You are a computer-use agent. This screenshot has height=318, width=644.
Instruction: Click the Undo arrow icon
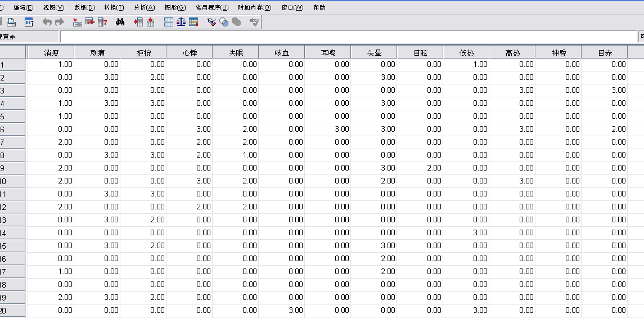click(47, 22)
